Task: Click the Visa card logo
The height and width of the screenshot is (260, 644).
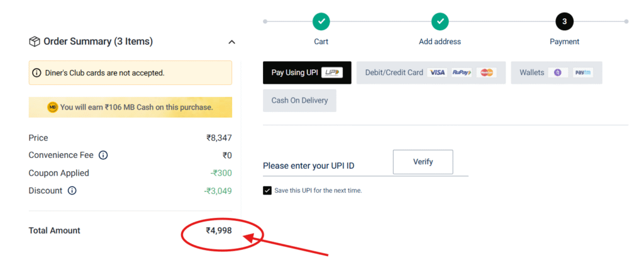Action: [438, 73]
